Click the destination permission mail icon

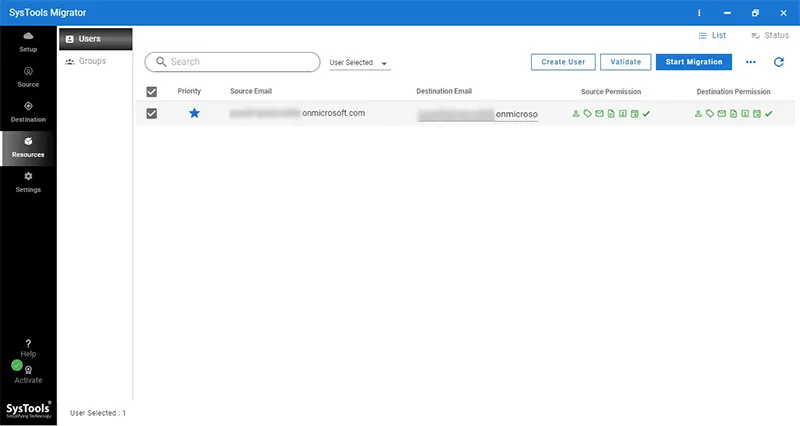(x=722, y=113)
